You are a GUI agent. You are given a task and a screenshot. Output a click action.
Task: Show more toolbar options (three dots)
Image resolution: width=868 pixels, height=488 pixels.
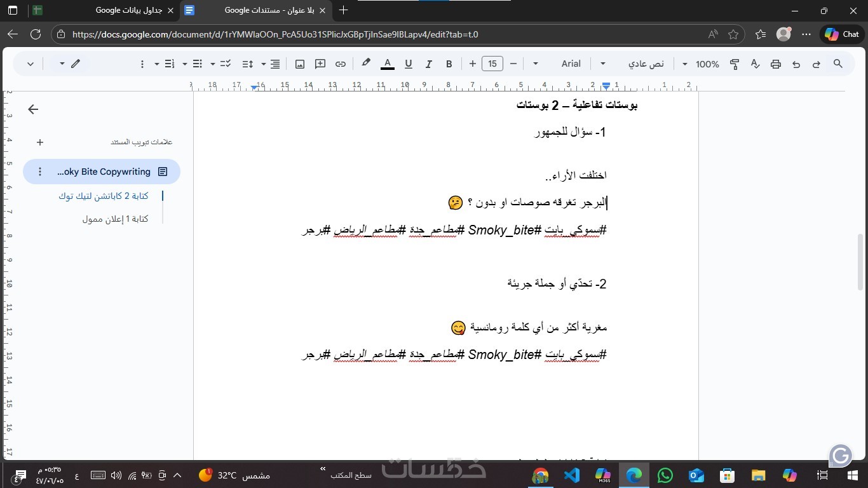(x=142, y=64)
